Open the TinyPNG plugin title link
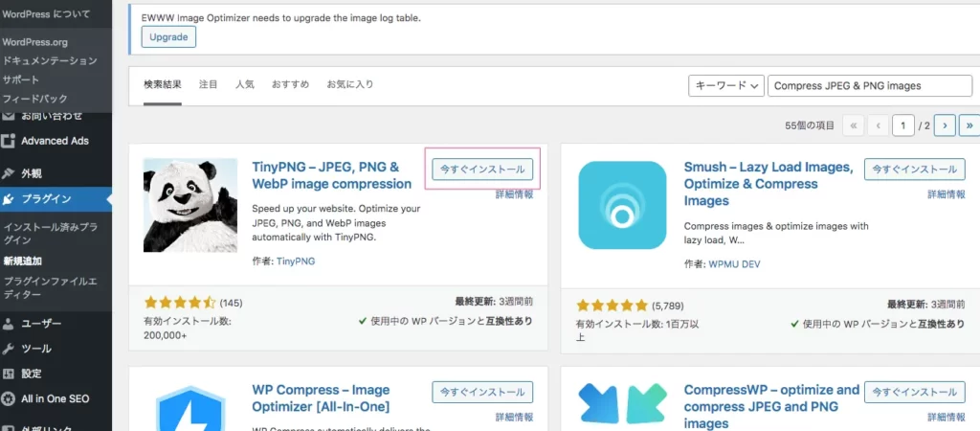Viewport: 980px width, 431px height. coord(332,176)
